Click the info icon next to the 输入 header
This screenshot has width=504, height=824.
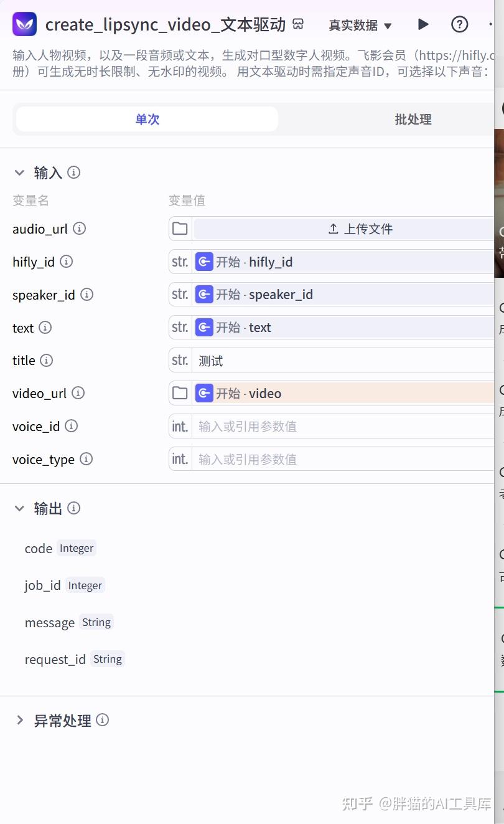(73, 173)
